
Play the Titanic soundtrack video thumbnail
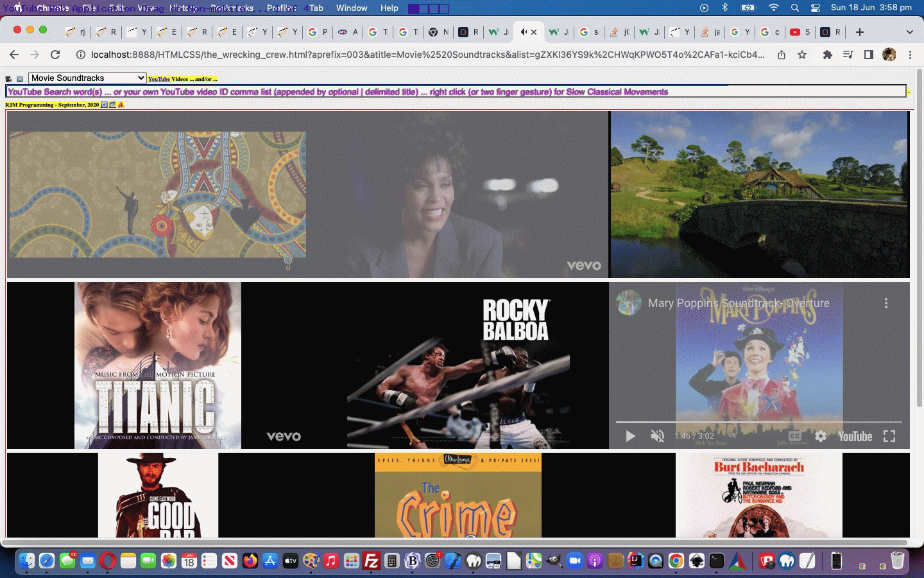[x=157, y=365]
